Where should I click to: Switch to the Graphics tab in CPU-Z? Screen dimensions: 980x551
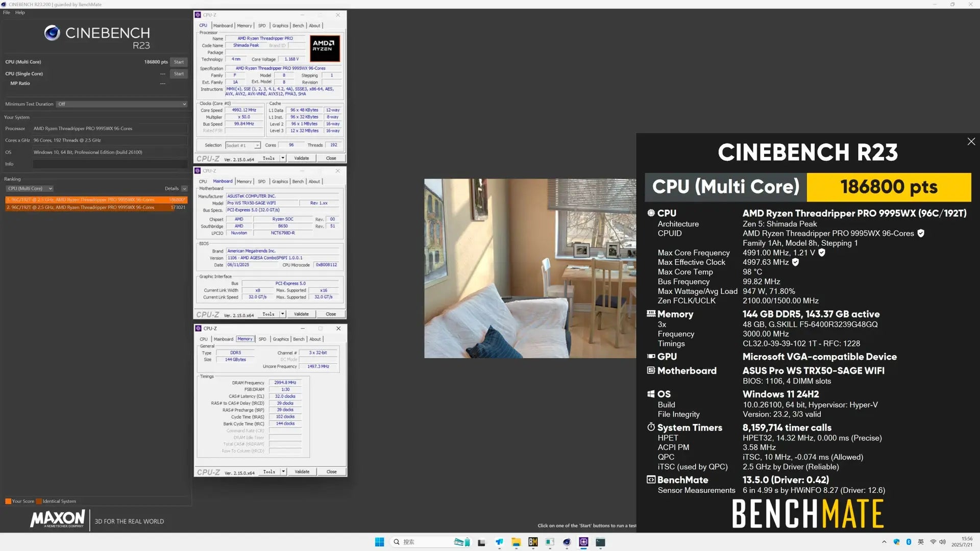(x=280, y=26)
